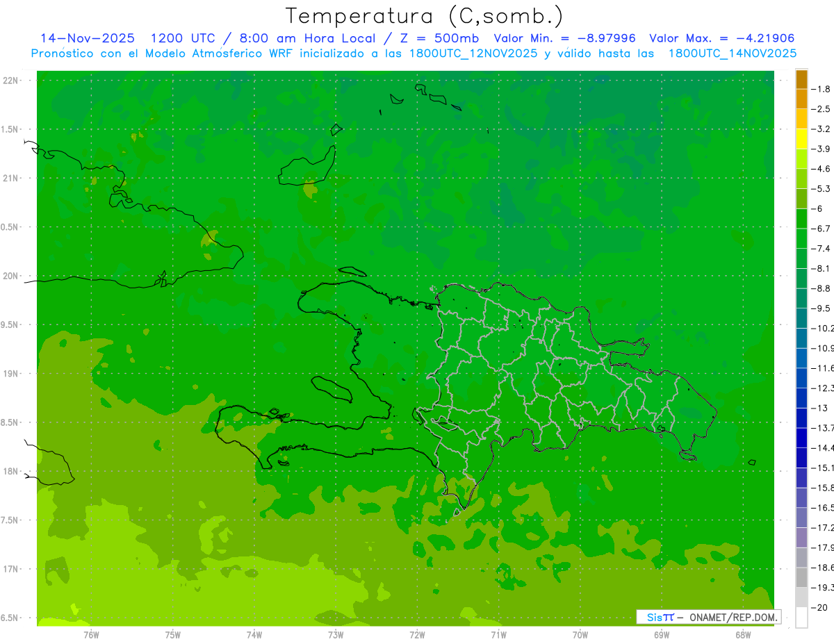The height and width of the screenshot is (644, 834).
Task: Click the 18N latitude axis label
Action: click(x=12, y=471)
